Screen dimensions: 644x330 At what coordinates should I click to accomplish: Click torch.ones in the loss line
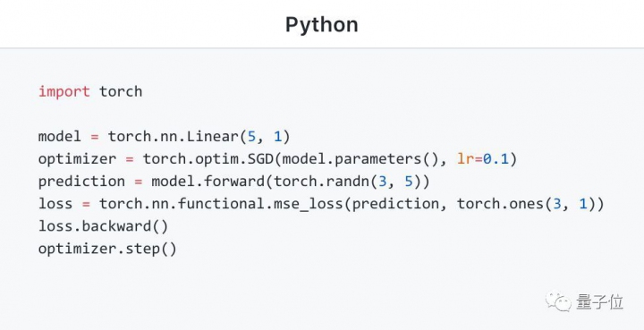coord(500,204)
